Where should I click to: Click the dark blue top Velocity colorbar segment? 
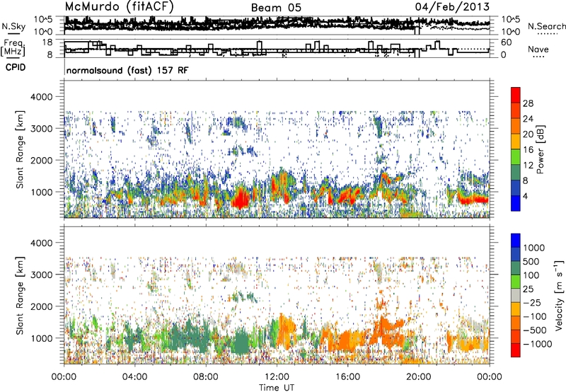click(516, 241)
